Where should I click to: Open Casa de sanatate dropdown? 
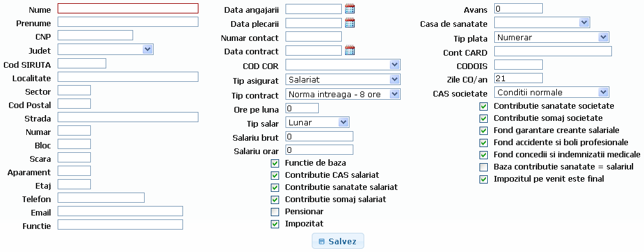542,22
